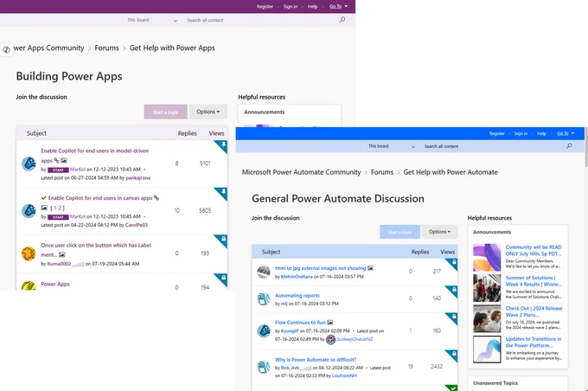
Task: Click the lock icon on the 'Once user click' thread
Action: (223, 239)
